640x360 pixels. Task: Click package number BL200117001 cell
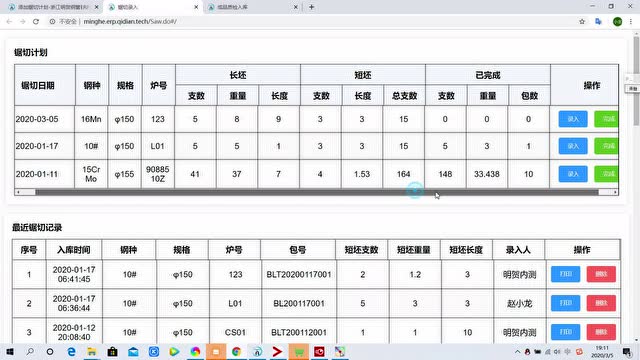coord(299,304)
